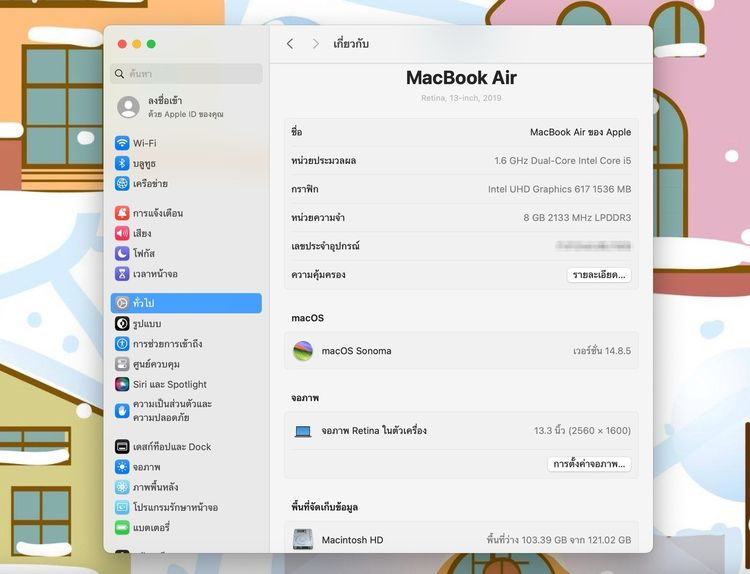Go forward with the right chevron
This screenshot has width=750, height=574.
[316, 44]
